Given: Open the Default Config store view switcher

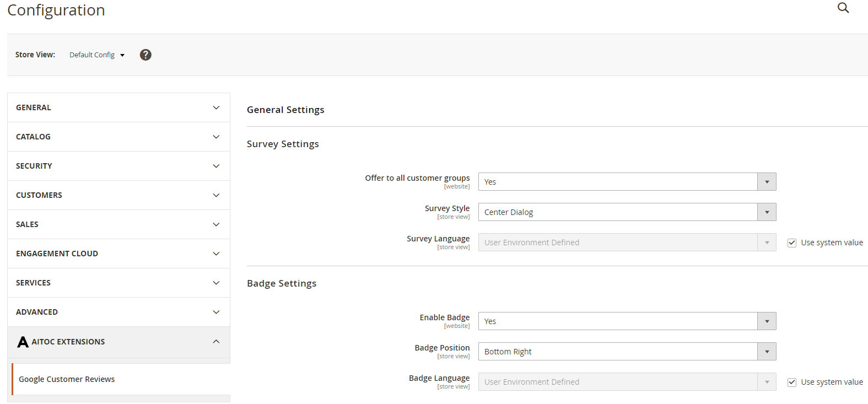Looking at the screenshot, I should point(97,55).
